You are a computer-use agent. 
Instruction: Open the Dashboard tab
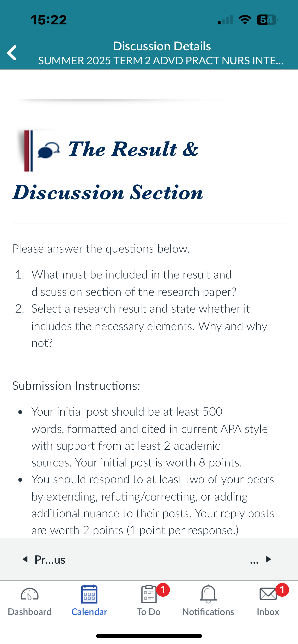pyautogui.click(x=30, y=601)
